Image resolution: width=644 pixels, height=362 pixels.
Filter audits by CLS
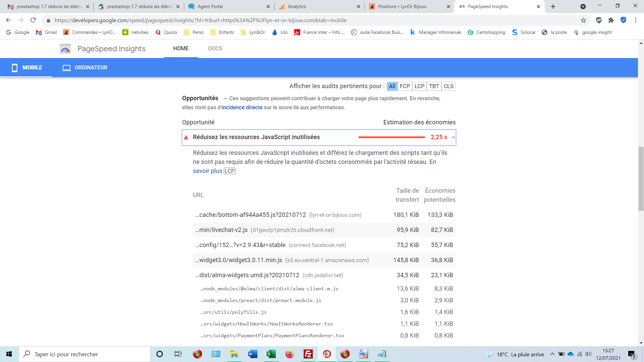tap(448, 86)
